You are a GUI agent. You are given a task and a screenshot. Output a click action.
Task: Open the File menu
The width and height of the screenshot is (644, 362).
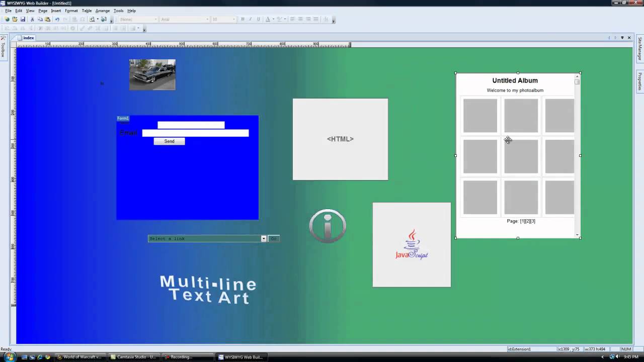point(8,11)
